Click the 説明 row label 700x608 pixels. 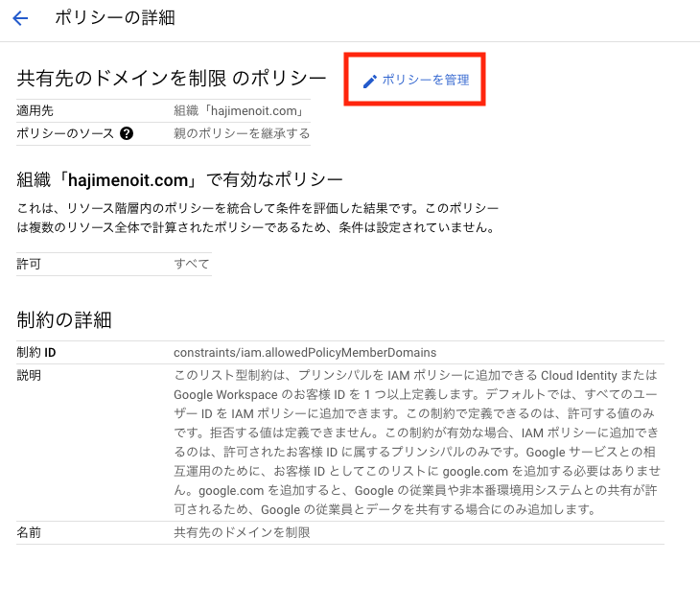tap(29, 375)
